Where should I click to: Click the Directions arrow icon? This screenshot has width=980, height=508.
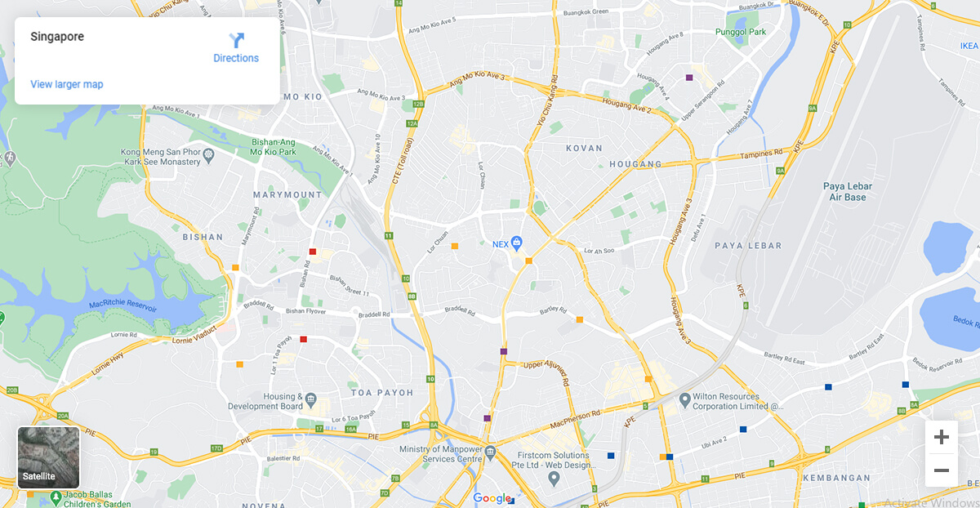tap(237, 41)
